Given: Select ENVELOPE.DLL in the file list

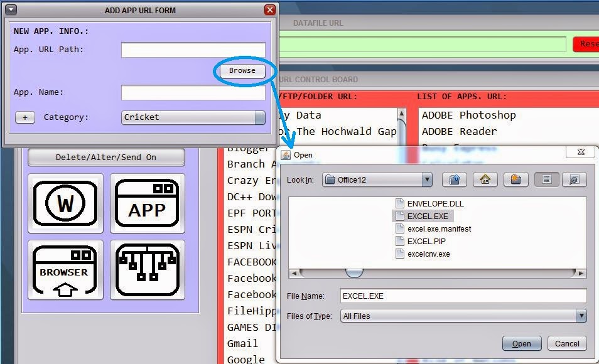Looking at the screenshot, I should pos(435,203).
